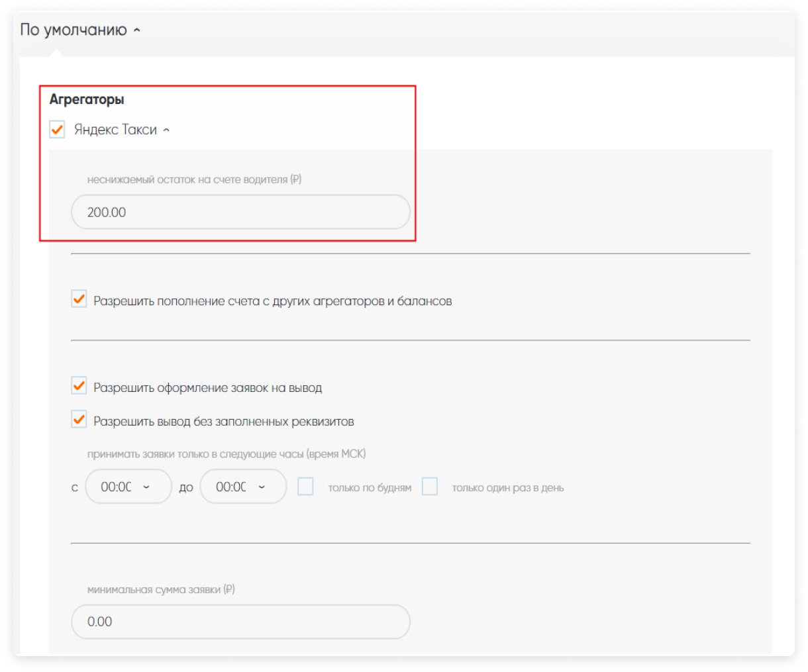Click the "только один раз в день" label
Image resolution: width=808 pixels, height=672 pixels.
[507, 488]
